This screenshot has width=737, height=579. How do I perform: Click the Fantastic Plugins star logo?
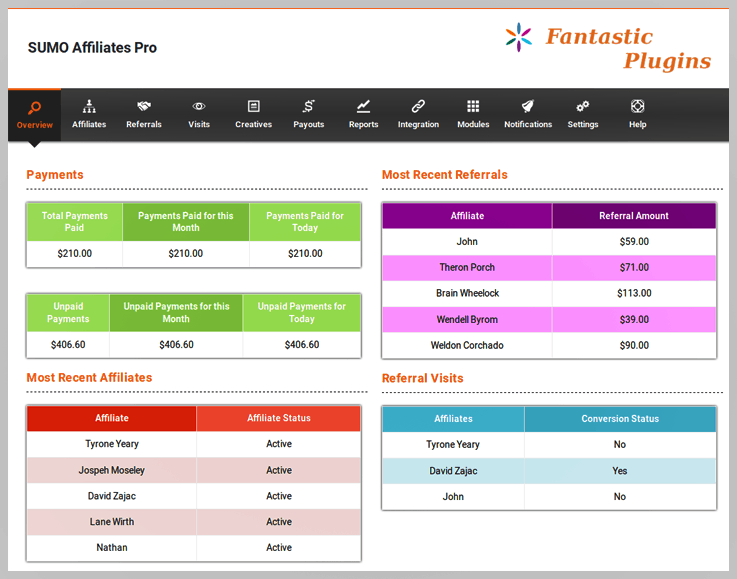[519, 37]
